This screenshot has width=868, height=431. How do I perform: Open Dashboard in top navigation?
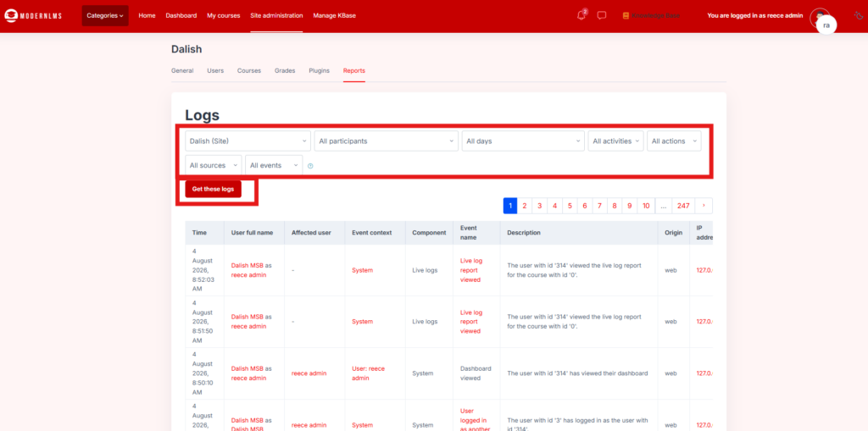(181, 15)
